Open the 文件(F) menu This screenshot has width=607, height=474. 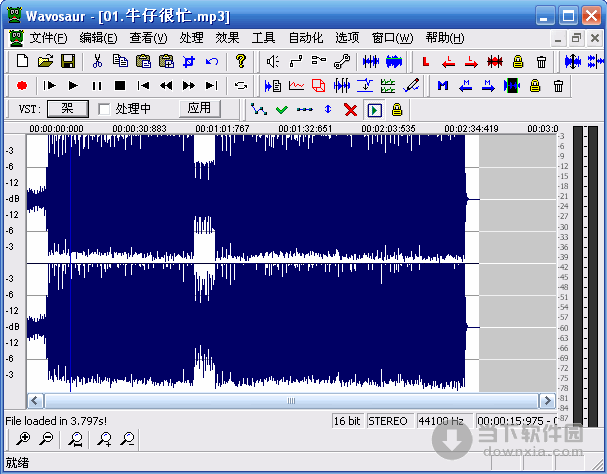point(48,38)
